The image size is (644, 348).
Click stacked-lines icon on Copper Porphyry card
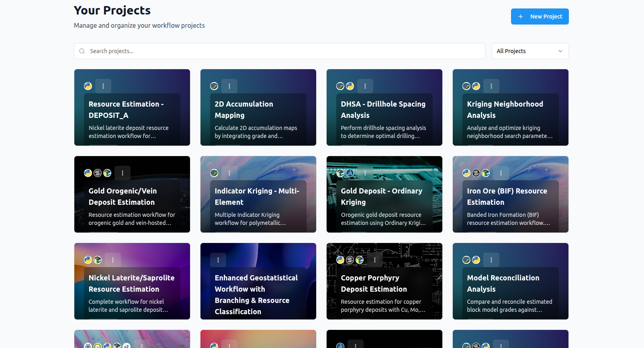coord(350,260)
